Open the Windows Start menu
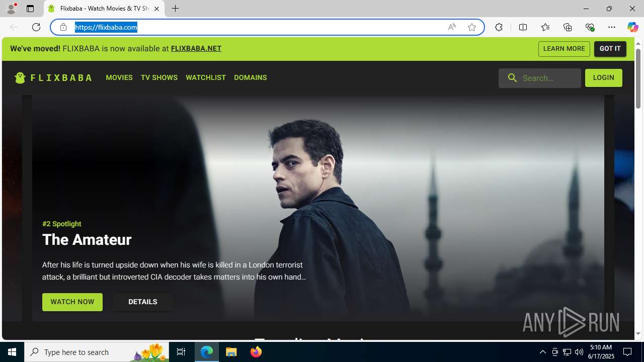 [12, 352]
